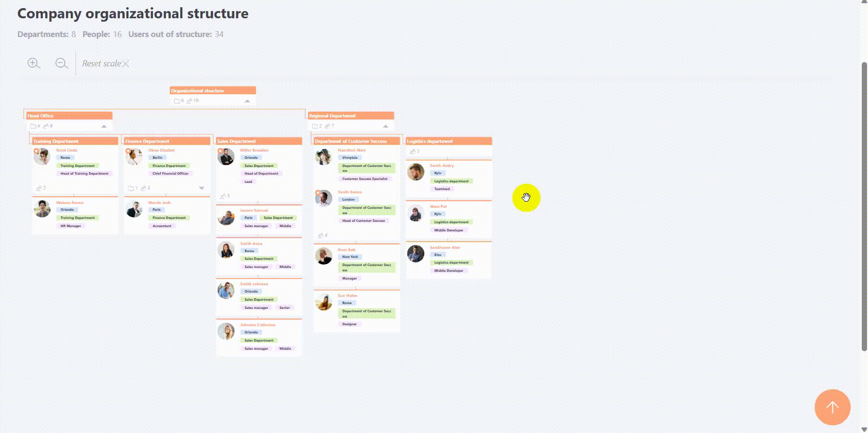Click the zoom in magnifier icon
Screen dimensions: 868x433
click(x=34, y=64)
